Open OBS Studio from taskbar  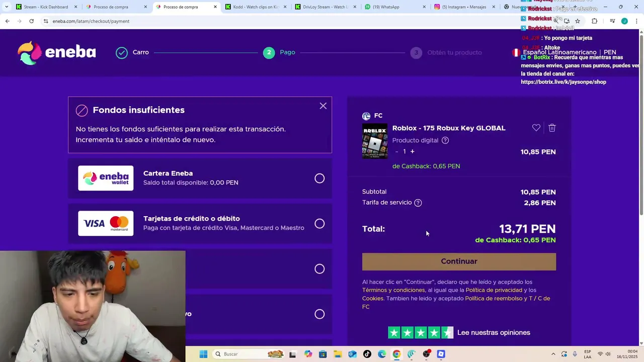(x=426, y=354)
